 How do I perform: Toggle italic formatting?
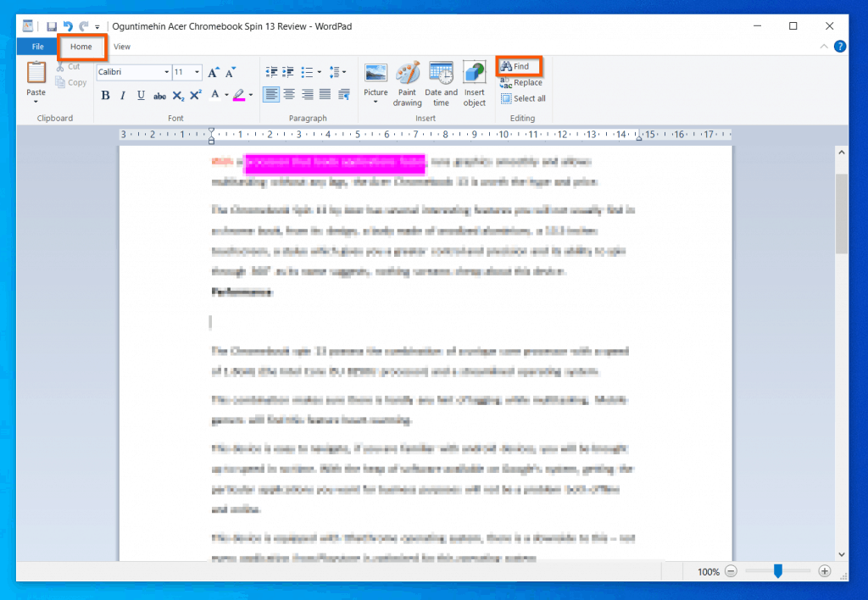click(x=123, y=96)
